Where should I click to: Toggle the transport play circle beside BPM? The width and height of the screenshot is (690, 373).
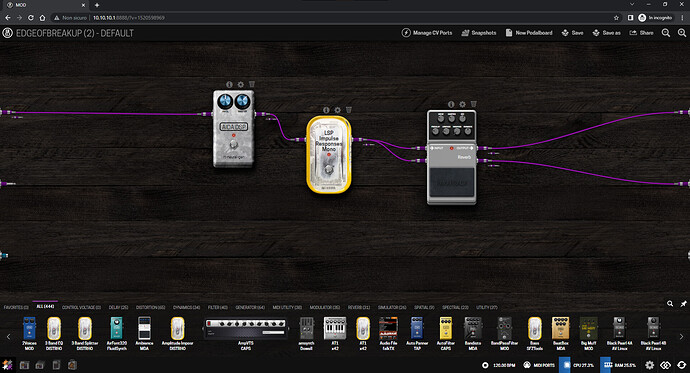(485, 365)
